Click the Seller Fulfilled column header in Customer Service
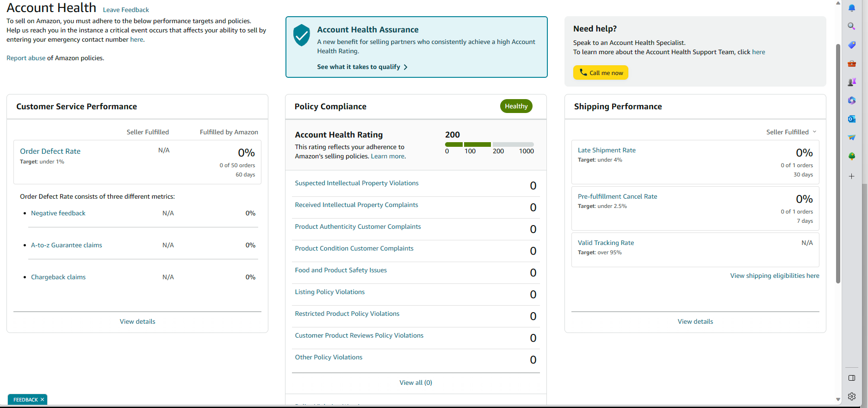868x408 pixels. 148,132
